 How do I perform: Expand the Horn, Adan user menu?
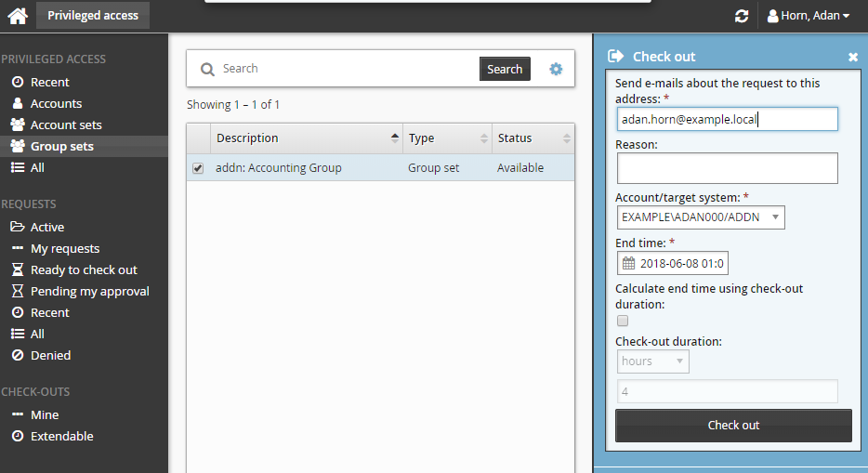tap(809, 16)
